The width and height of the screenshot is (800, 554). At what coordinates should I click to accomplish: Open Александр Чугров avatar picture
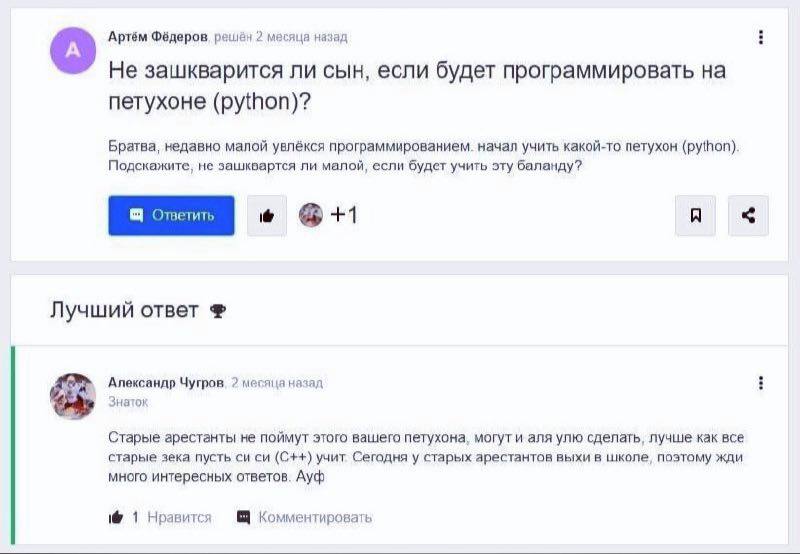[73, 396]
